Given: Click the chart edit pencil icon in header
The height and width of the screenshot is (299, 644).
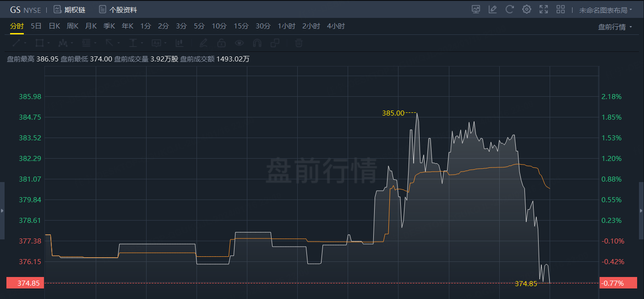Looking at the screenshot, I should tap(493, 9).
